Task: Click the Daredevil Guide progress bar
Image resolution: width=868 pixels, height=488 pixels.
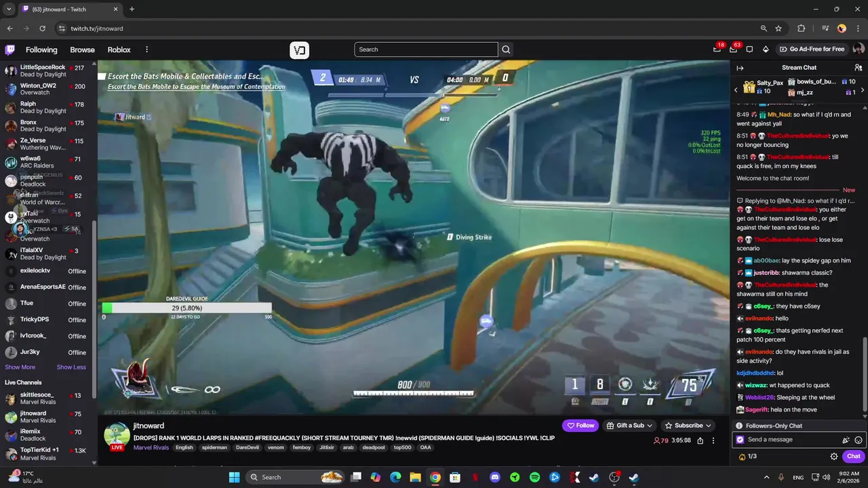Action: click(x=187, y=308)
